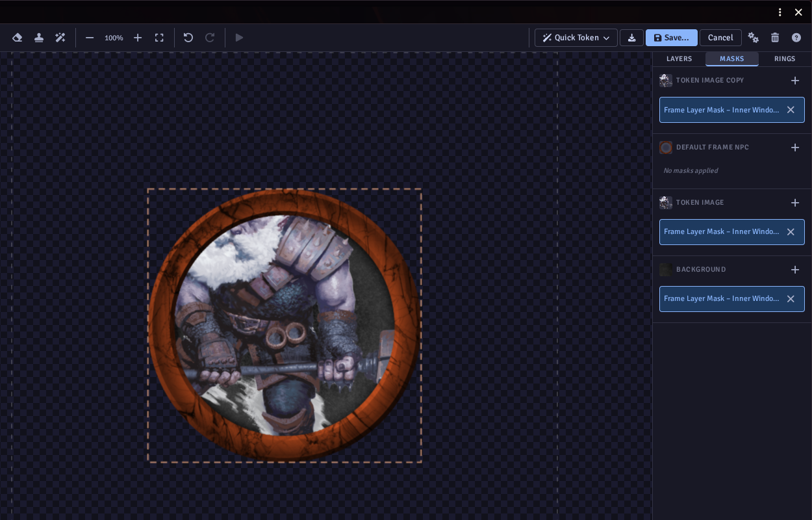Click the Token Image layer thumbnail
Screen dimensions: 812x520
[666, 203]
